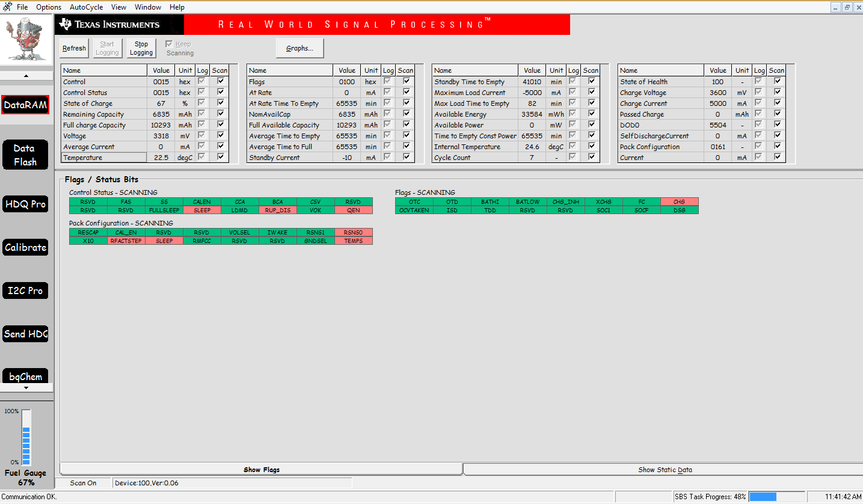Viewport: 863px width, 504px height.
Task: Toggle Scan checkbox for Standby Current row
Action: (x=407, y=157)
